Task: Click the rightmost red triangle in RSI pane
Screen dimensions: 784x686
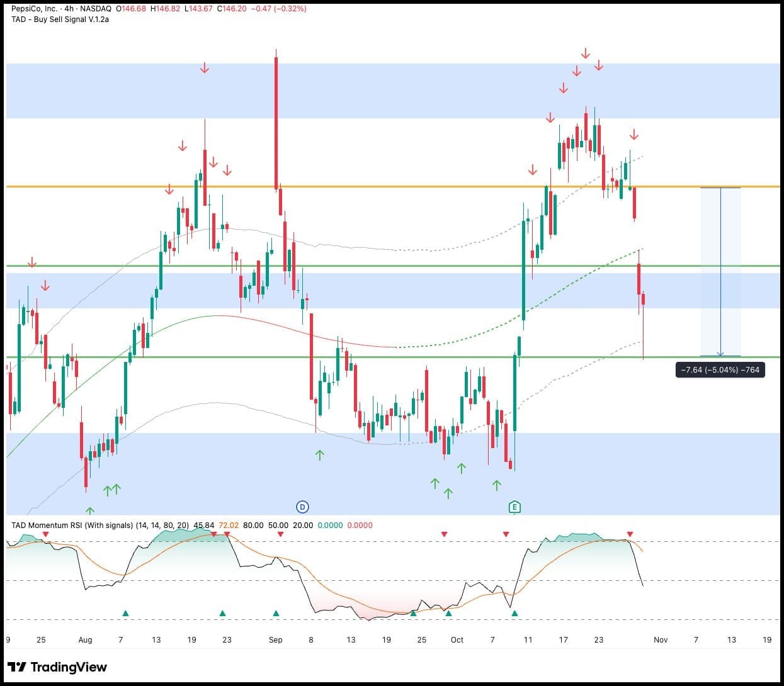Action: point(630,534)
